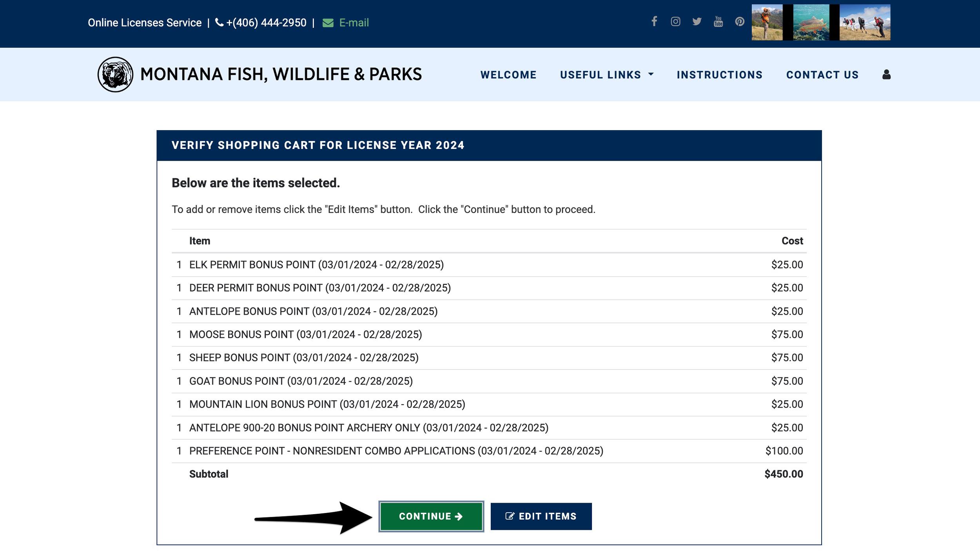Click the envelope icon beside E-mail
The image size is (980, 551).
click(x=328, y=22)
